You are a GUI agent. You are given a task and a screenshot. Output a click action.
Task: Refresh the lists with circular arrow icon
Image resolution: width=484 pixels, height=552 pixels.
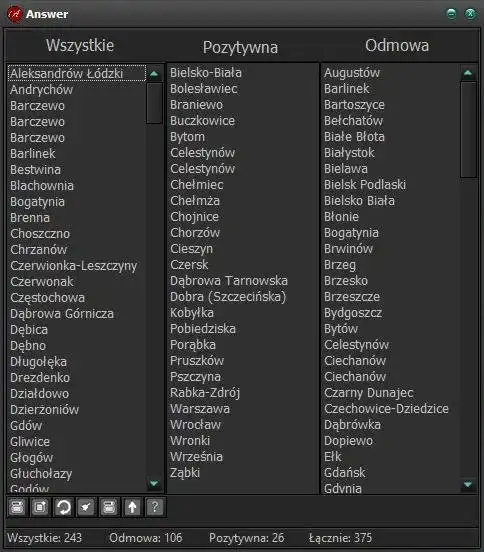pos(63,507)
